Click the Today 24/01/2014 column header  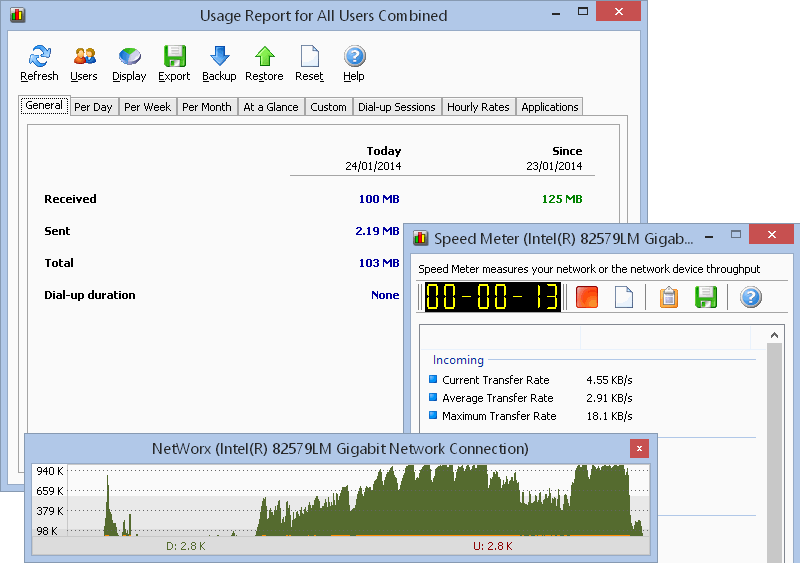373,158
